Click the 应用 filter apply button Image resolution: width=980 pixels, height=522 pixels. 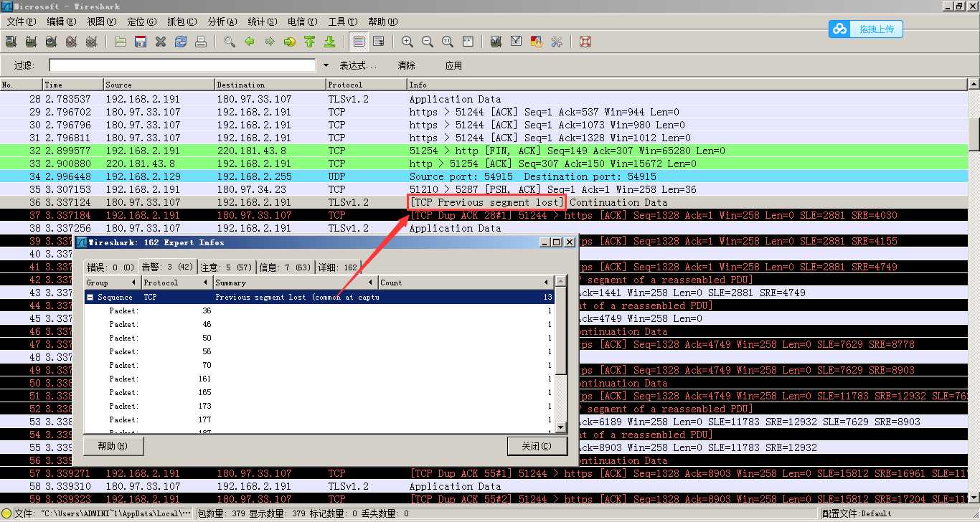tap(453, 65)
